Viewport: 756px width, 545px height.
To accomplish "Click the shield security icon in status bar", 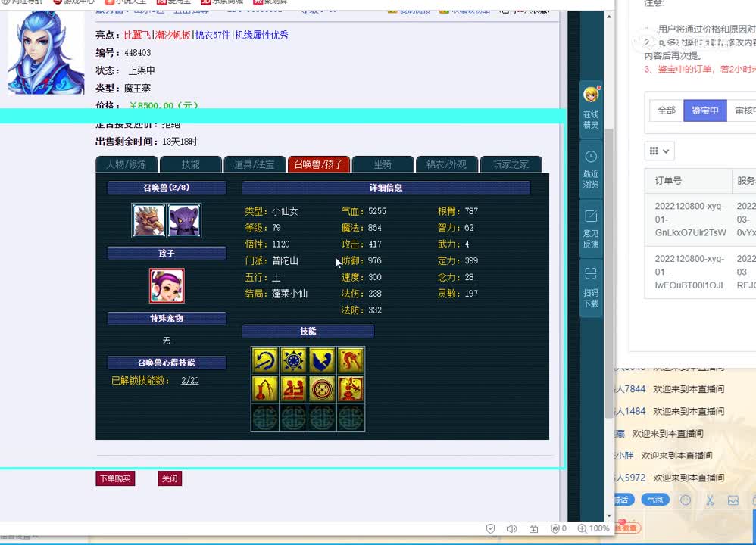I will coord(490,528).
